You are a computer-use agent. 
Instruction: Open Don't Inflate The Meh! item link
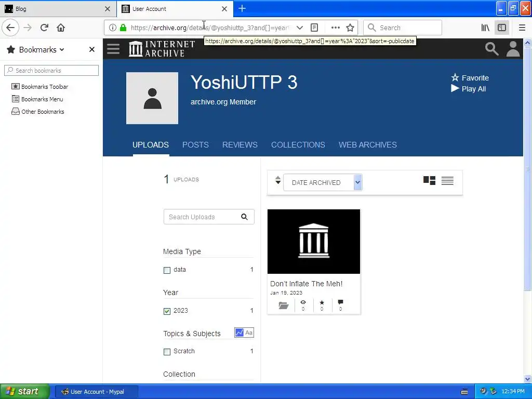[x=306, y=284]
